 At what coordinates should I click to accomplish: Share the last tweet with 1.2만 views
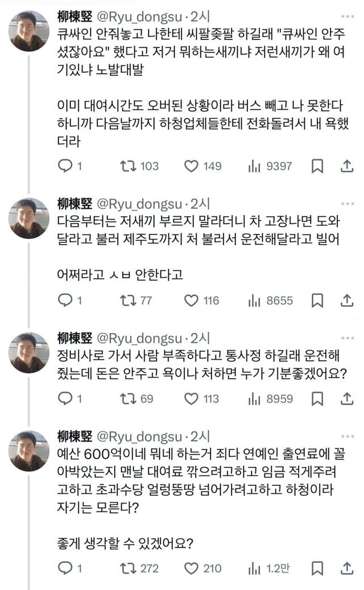pyautogui.click(x=347, y=567)
